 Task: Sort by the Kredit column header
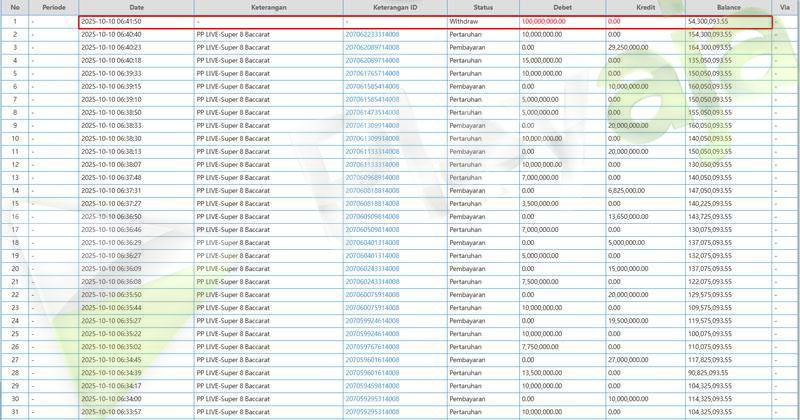[644, 7]
